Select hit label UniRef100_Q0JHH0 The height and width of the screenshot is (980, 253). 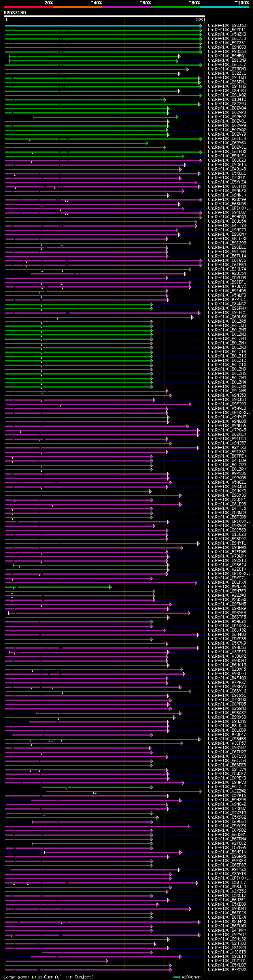[227, 187]
